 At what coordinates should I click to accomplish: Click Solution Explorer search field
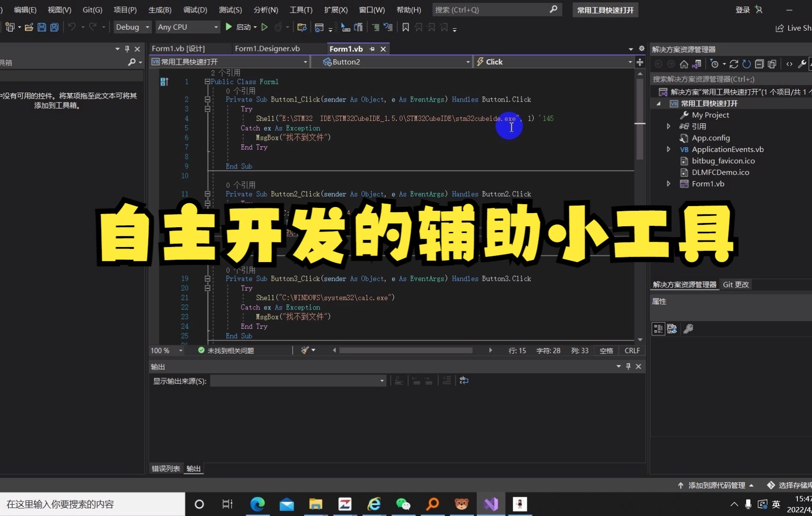[x=731, y=79]
